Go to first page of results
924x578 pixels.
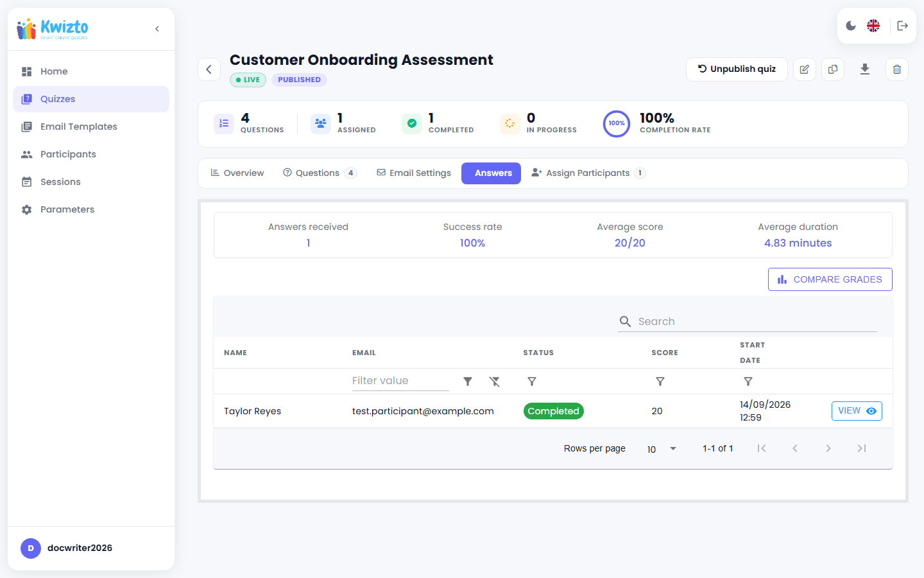coord(762,448)
